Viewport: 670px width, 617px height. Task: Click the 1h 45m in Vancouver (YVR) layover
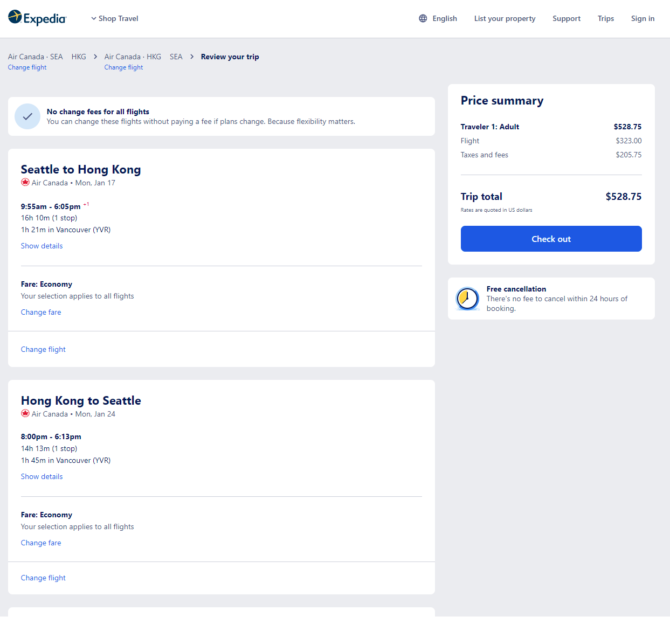pyautogui.click(x=66, y=461)
